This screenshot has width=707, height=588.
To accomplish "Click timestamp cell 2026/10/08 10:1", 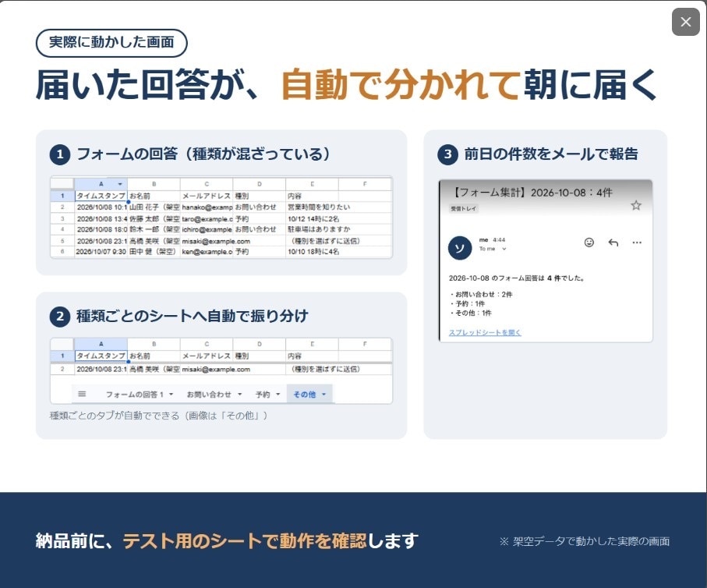I will tap(101, 207).
